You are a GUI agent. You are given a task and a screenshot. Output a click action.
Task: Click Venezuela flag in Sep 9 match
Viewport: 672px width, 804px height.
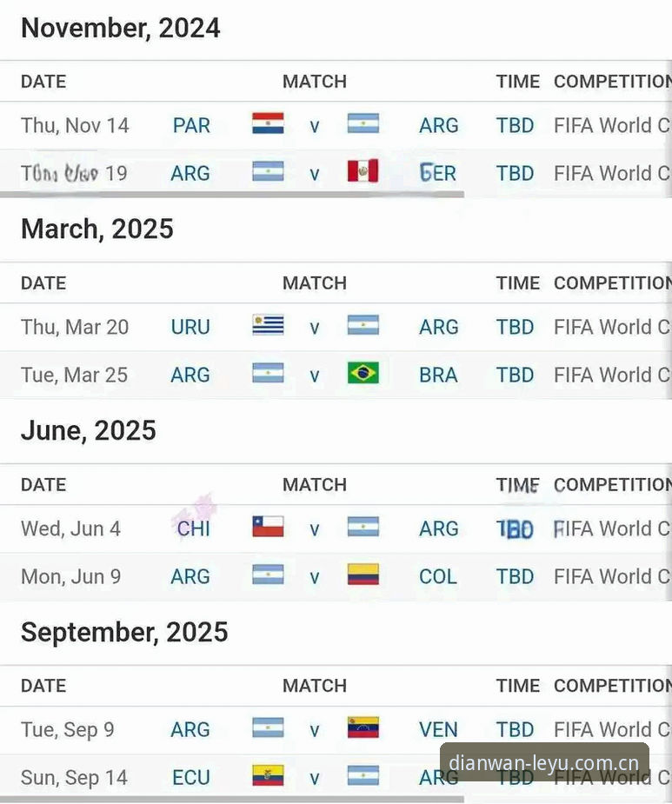click(x=363, y=728)
